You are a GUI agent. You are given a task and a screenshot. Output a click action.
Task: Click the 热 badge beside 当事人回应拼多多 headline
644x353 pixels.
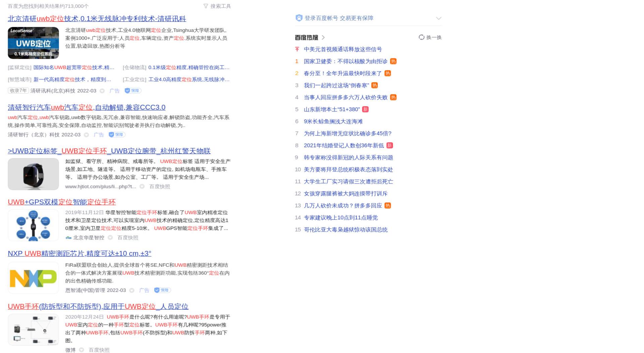tap(393, 97)
